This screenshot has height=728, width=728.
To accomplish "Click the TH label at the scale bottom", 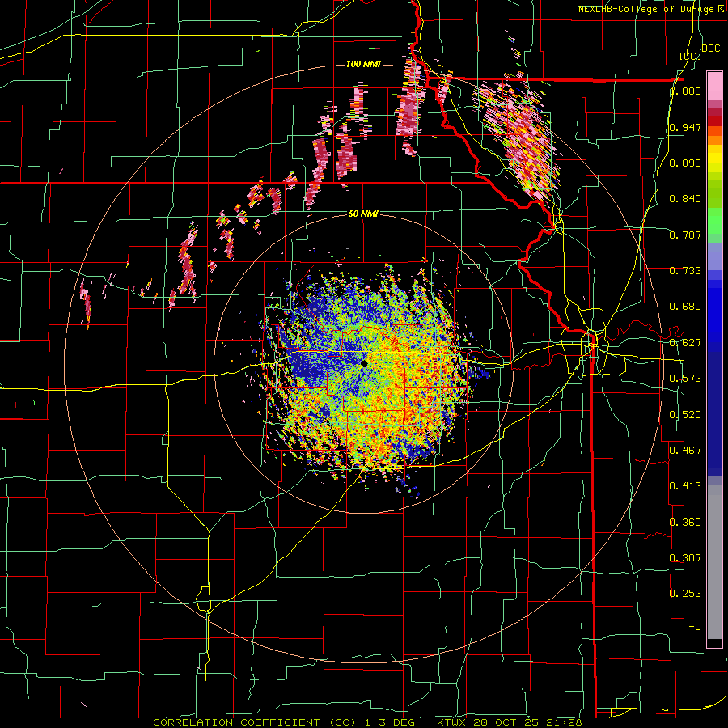I will coord(695,630).
